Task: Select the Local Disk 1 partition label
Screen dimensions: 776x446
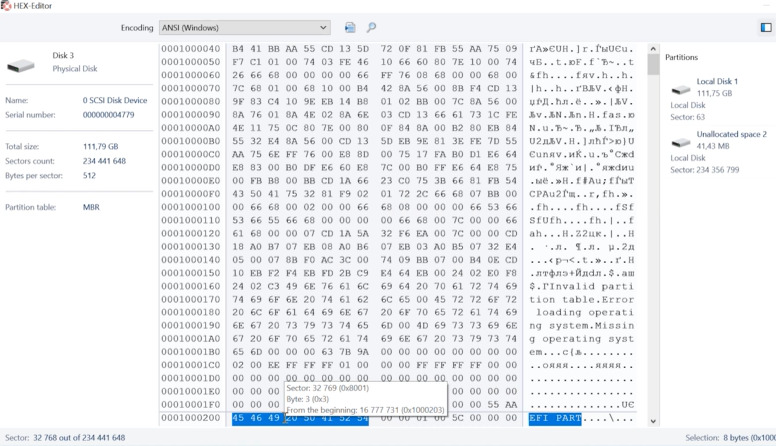Action: pyautogui.click(x=717, y=81)
